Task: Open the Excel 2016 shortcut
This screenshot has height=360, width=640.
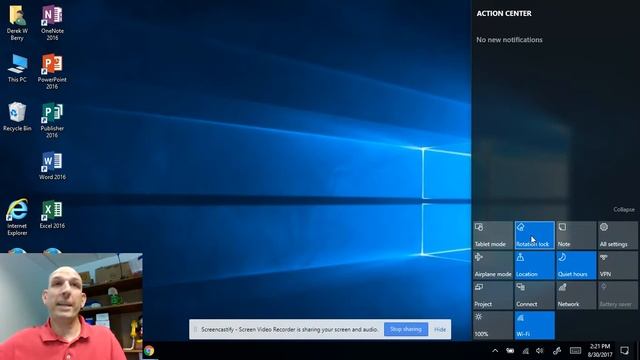Action: click(x=52, y=215)
